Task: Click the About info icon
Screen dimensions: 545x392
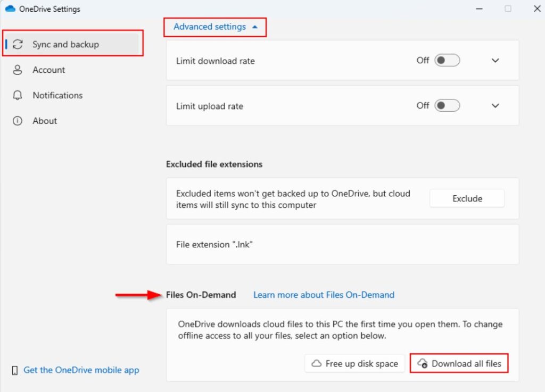Action: coord(17,121)
